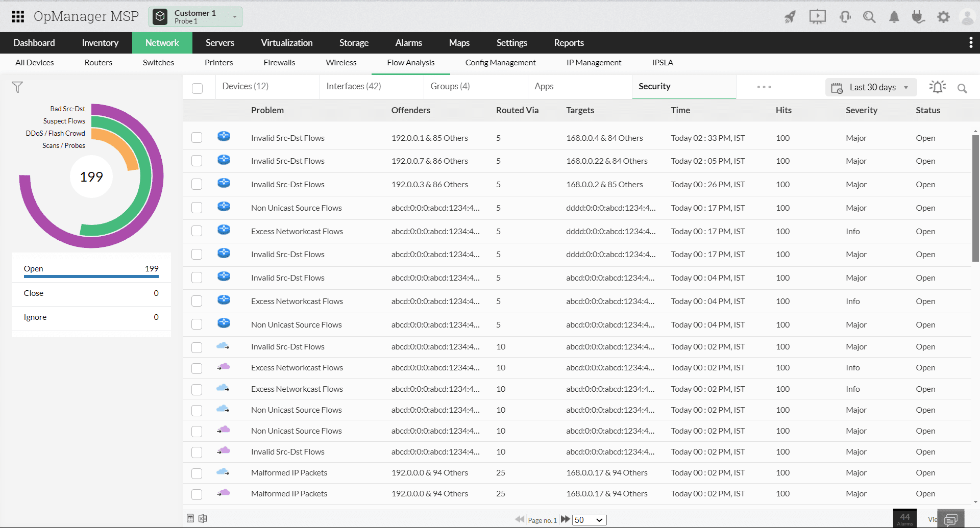Switch to the Devices (12) tab
Image resolution: width=980 pixels, height=528 pixels.
coord(246,86)
